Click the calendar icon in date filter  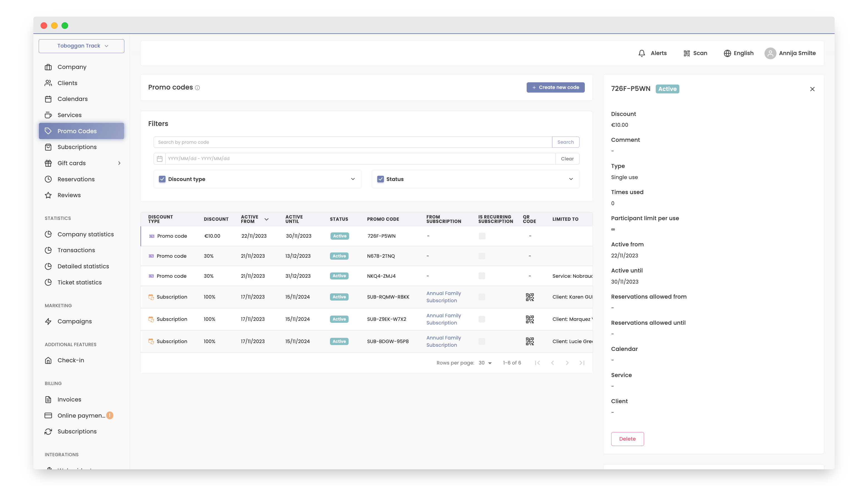[x=160, y=159]
